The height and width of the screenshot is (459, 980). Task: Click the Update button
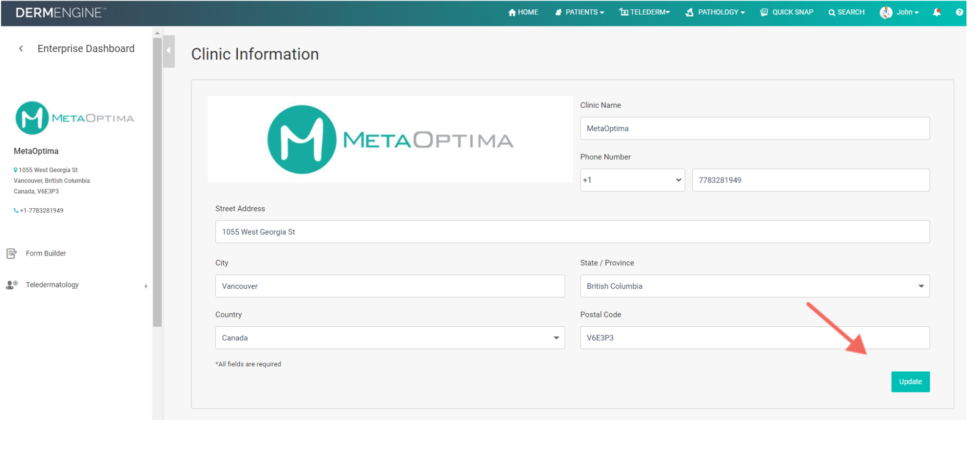coord(910,381)
